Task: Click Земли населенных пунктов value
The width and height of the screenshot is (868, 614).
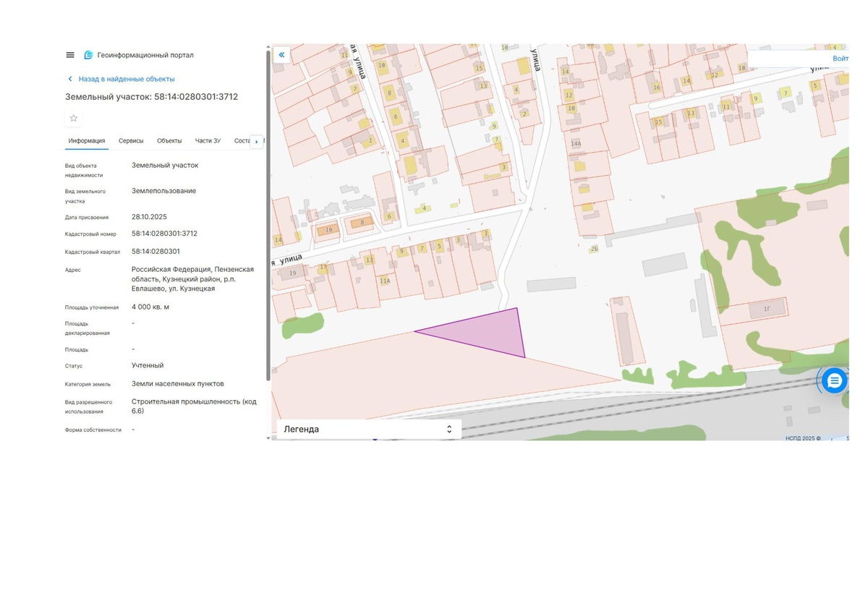Action: (x=178, y=383)
